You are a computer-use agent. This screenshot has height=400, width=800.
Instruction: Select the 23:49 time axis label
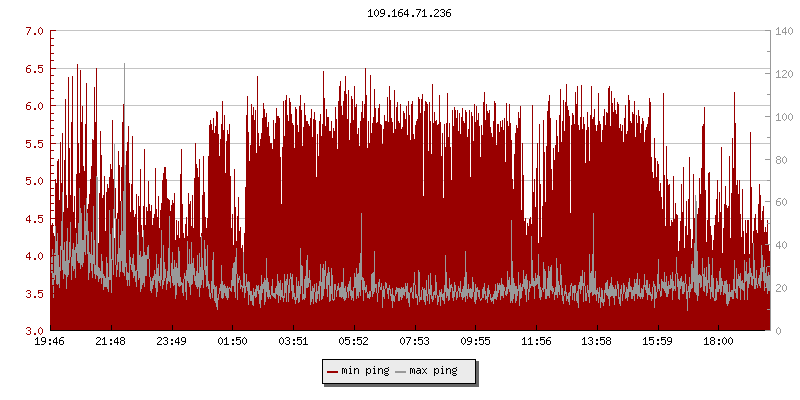click(x=171, y=341)
